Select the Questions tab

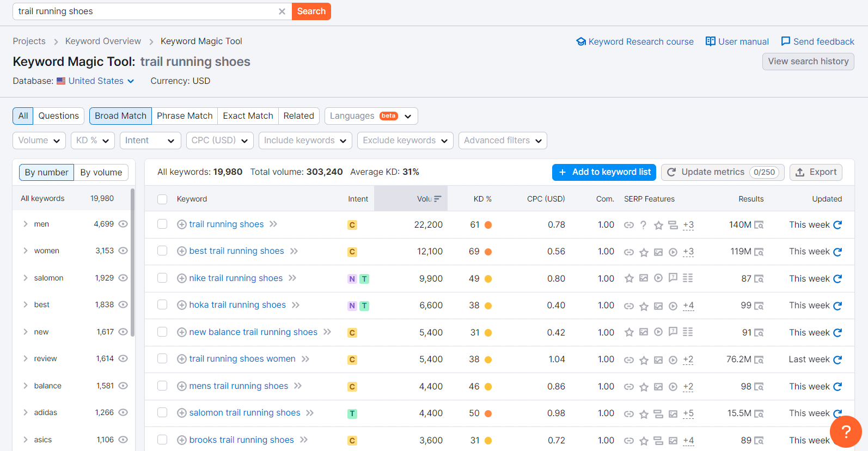pyautogui.click(x=59, y=116)
